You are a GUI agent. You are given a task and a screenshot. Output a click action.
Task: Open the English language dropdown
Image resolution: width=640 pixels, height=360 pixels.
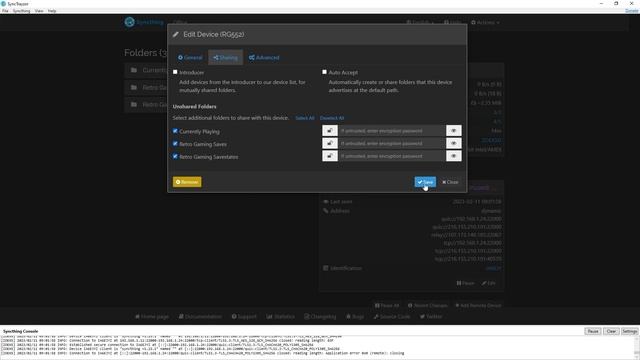click(x=420, y=22)
